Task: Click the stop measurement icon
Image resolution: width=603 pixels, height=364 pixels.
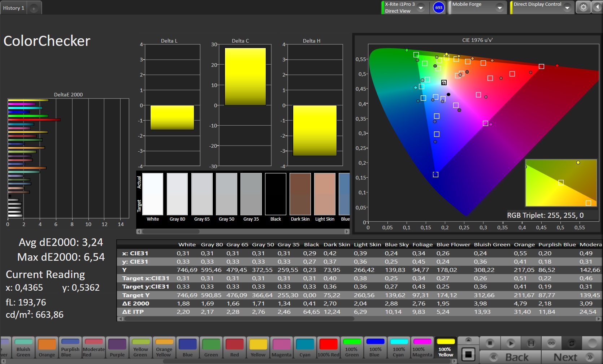Action: click(490, 343)
